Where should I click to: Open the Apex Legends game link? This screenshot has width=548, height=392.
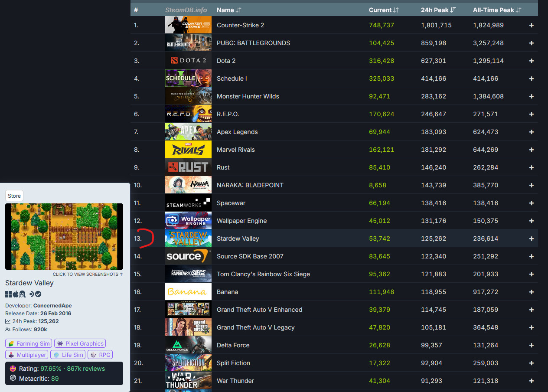tap(237, 132)
